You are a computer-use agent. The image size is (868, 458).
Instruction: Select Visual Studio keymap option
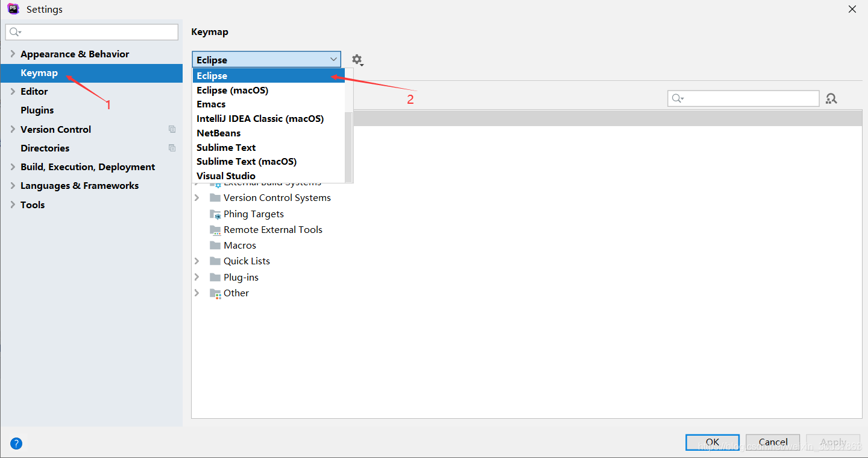268,176
